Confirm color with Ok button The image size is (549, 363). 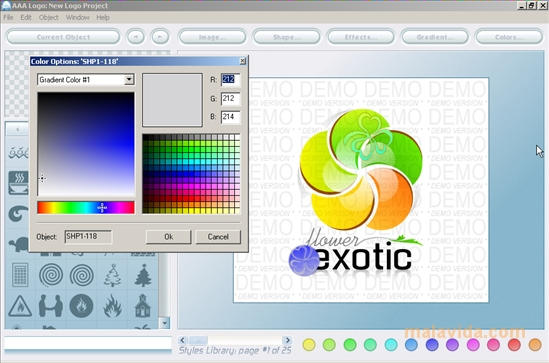[x=168, y=237]
